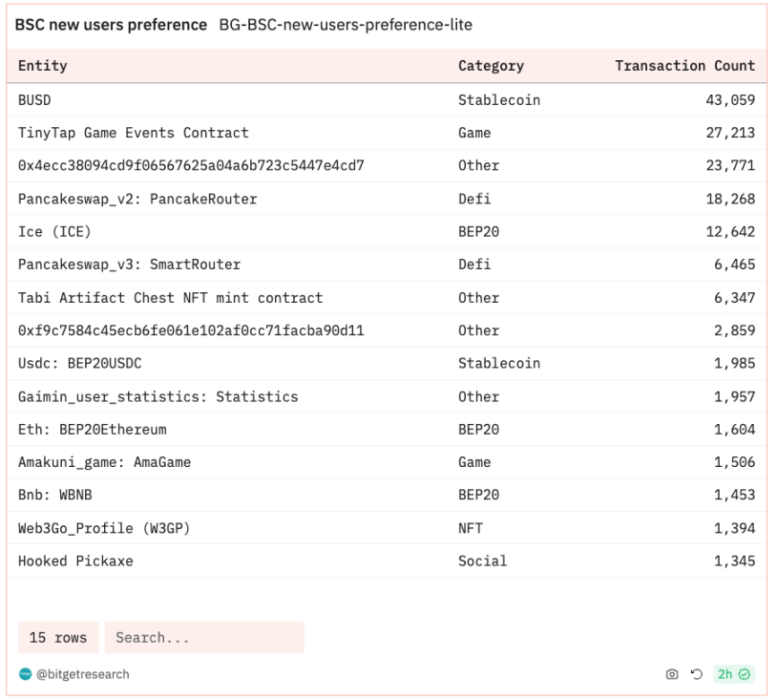777x700 pixels.
Task: Sort by the Category column header
Action: pyautogui.click(x=491, y=66)
